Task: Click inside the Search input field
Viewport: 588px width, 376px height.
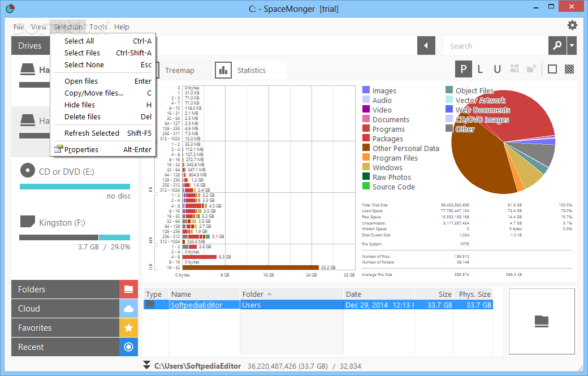Action: (495, 46)
